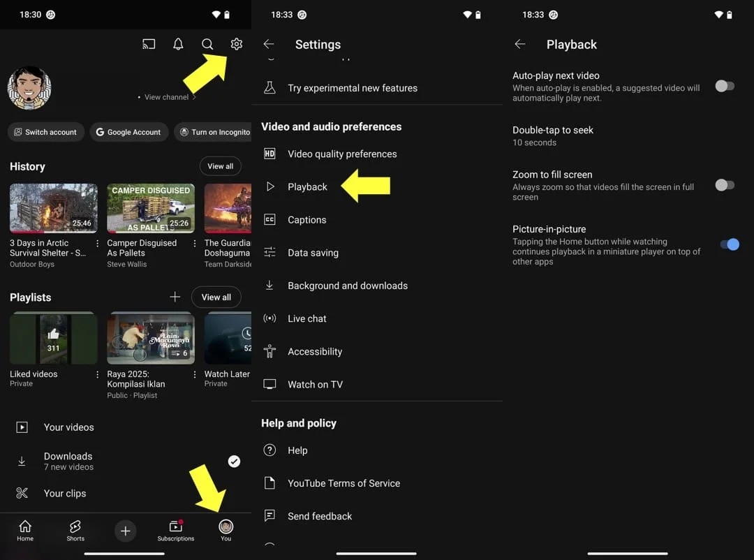The image size is (754, 560).
Task: Tap the search magnifier icon
Action: coord(207,44)
